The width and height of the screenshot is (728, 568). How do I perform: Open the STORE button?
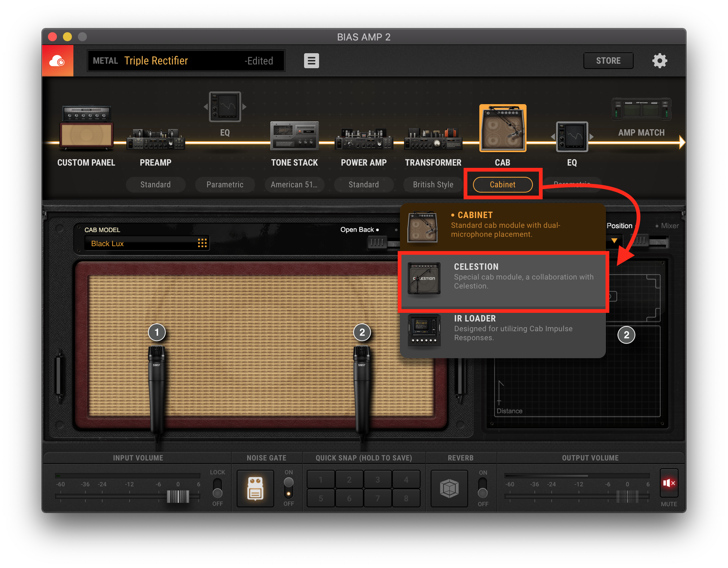(608, 61)
